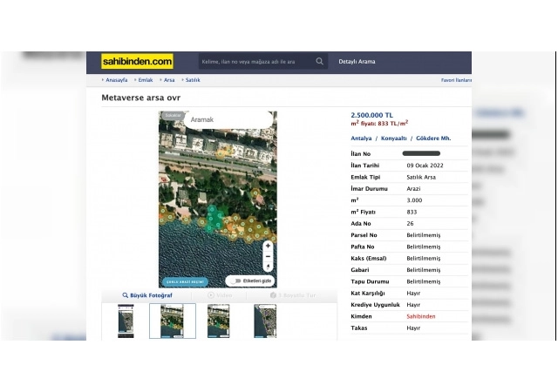
Task: Click the Antalya location link
Action: [x=361, y=139]
